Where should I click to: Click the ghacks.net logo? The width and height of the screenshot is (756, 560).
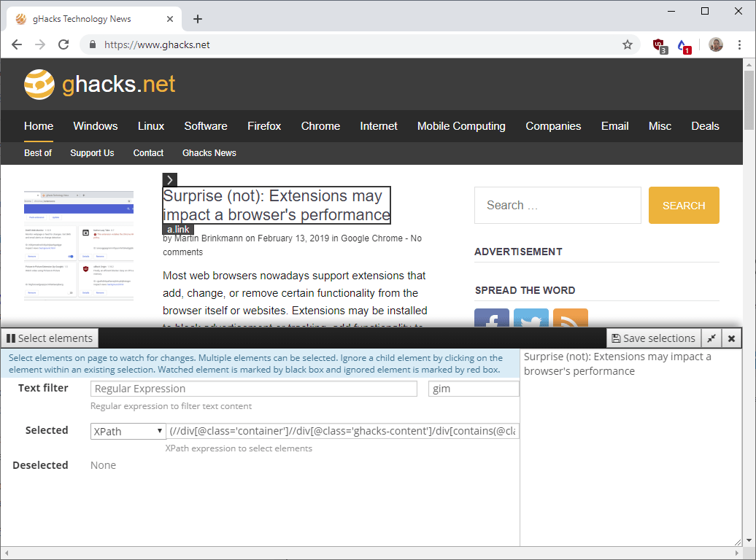tap(99, 85)
